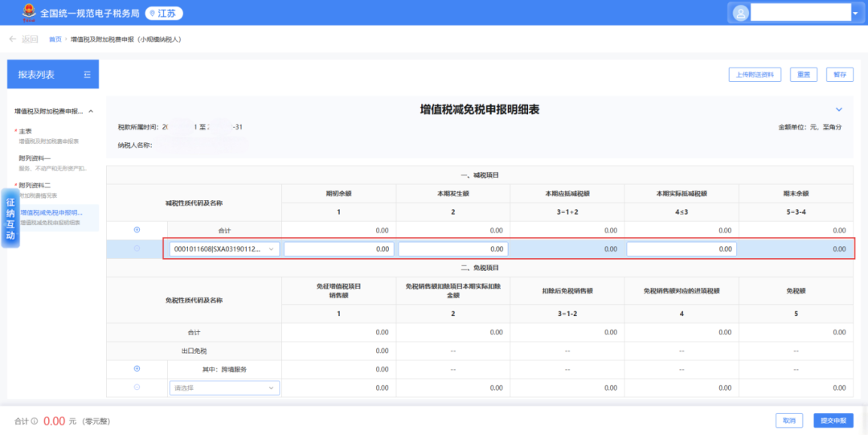Screen dimensions: 868x435
Task: Click the plus icon beside 减税项目 合计 row
Action: [x=137, y=230]
